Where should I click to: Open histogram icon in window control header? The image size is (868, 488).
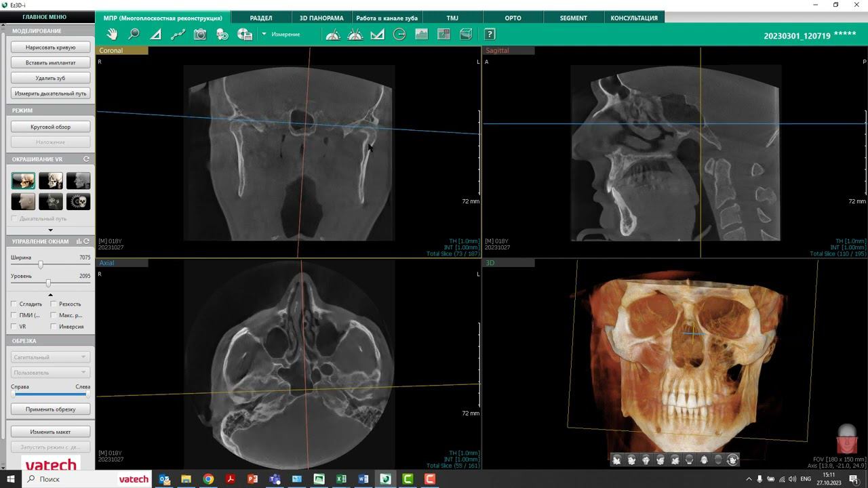tap(79, 241)
